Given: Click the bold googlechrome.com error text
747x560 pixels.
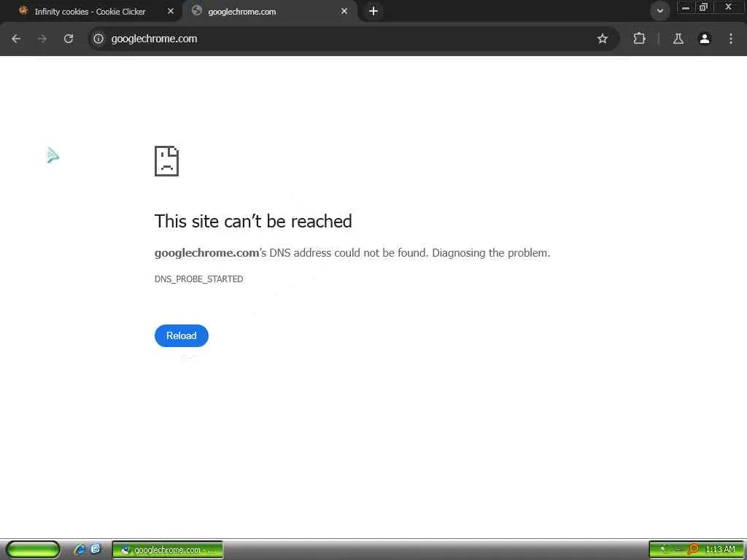Looking at the screenshot, I should [206, 253].
